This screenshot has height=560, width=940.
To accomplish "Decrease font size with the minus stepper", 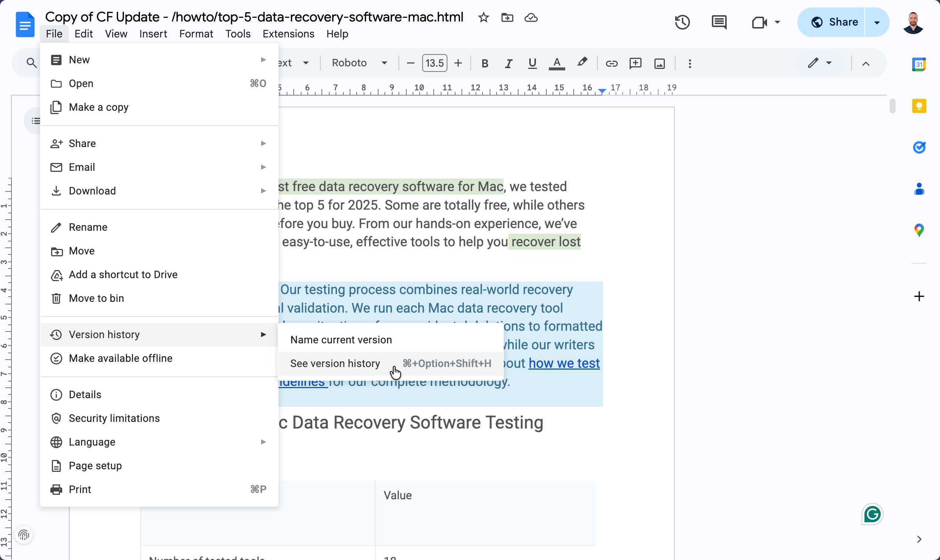I will pyautogui.click(x=411, y=63).
